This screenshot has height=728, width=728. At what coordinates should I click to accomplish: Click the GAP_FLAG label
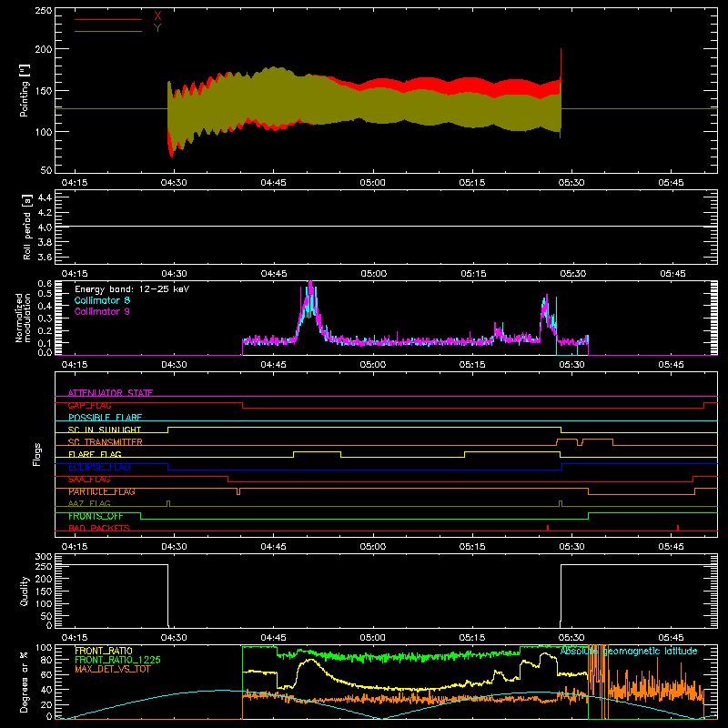click(89, 405)
